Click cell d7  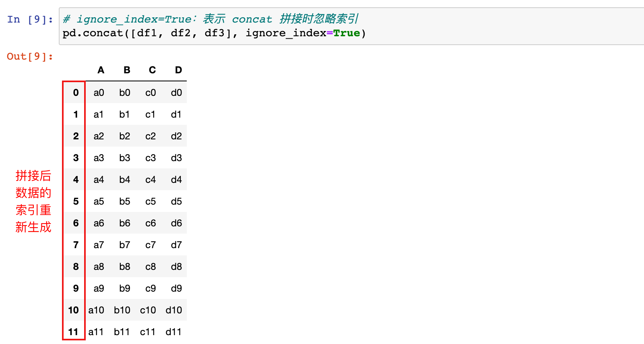point(176,245)
